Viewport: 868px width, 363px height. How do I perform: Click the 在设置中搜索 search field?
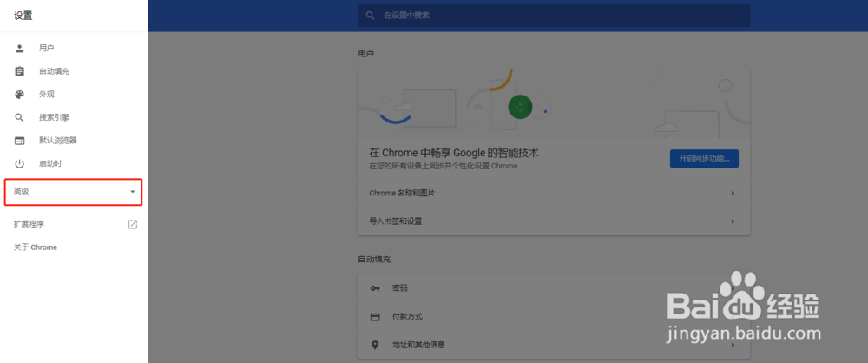tap(554, 16)
